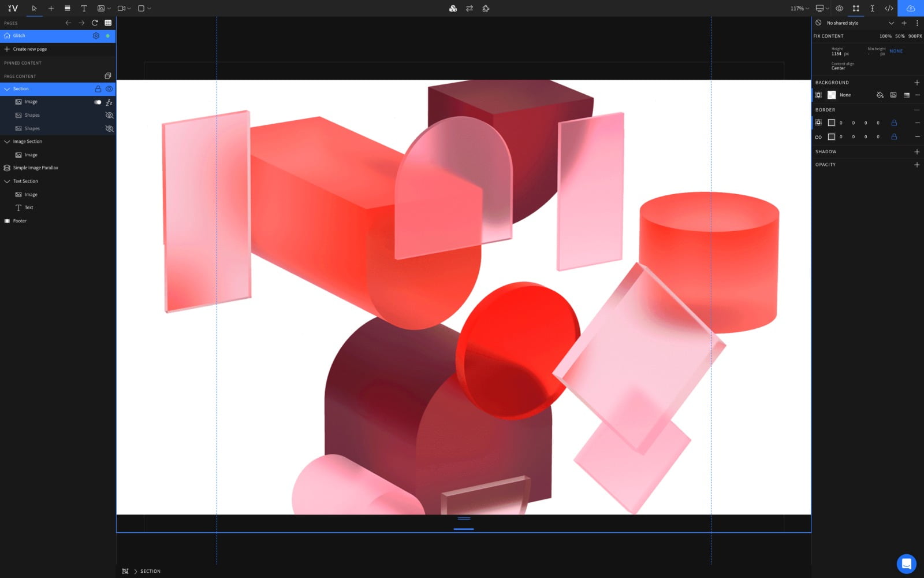
Task: Select the Footer item in page content
Action: [x=20, y=221]
